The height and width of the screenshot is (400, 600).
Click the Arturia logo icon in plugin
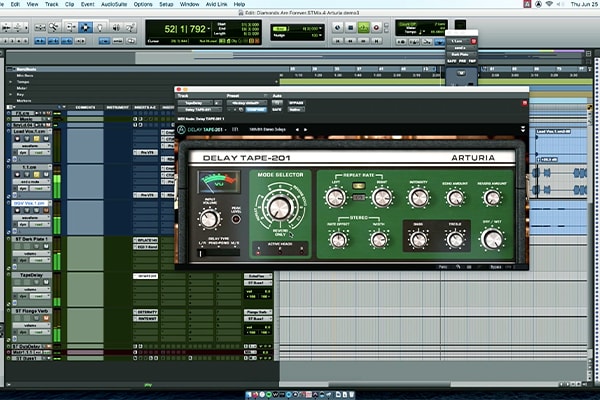pos(181,129)
